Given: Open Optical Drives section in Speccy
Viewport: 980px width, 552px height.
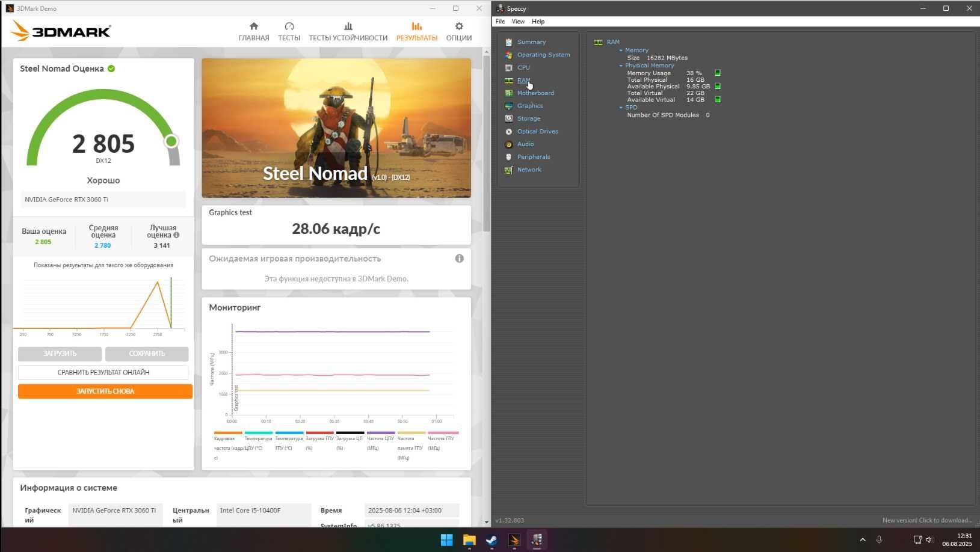Looking at the screenshot, I should click(x=537, y=131).
